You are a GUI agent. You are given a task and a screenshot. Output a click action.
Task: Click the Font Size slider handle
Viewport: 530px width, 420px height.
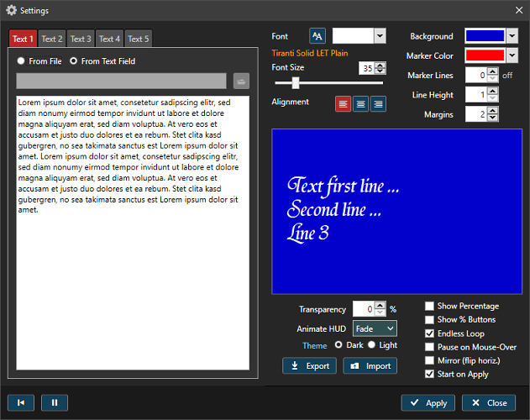(296, 82)
